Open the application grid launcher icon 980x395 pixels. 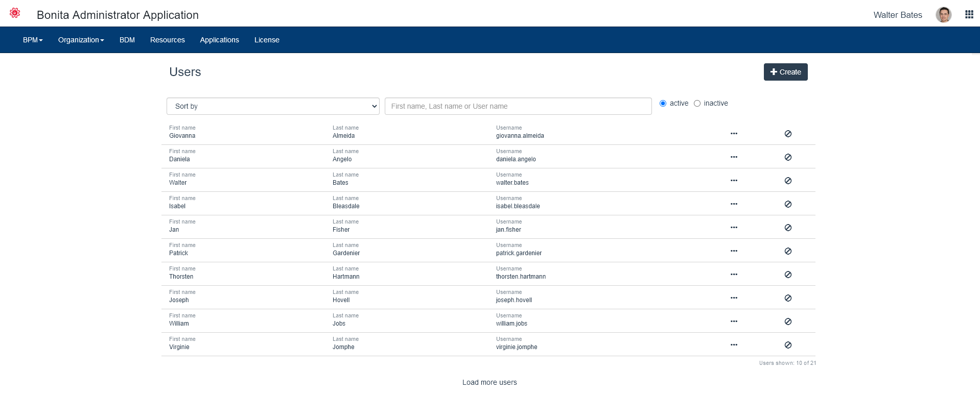tap(969, 15)
